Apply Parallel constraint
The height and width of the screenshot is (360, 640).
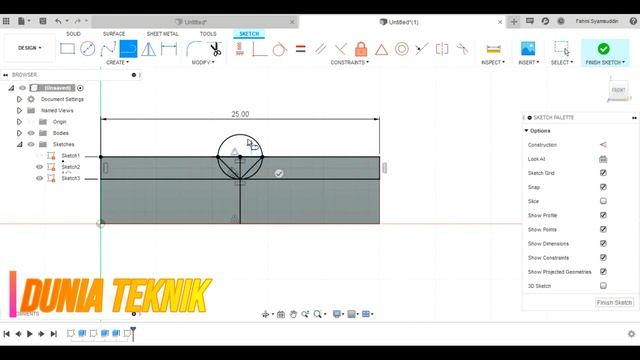pos(321,49)
